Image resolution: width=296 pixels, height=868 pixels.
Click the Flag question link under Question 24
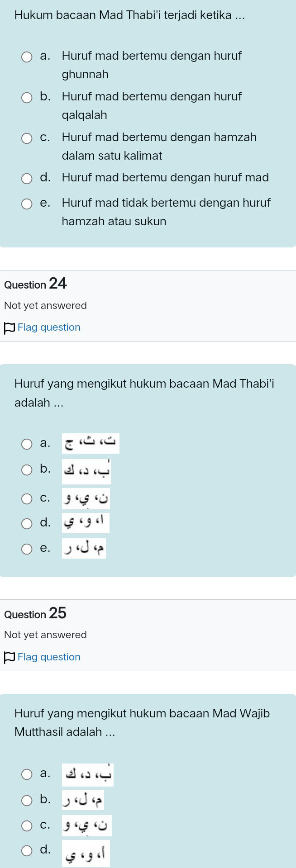coord(49,327)
